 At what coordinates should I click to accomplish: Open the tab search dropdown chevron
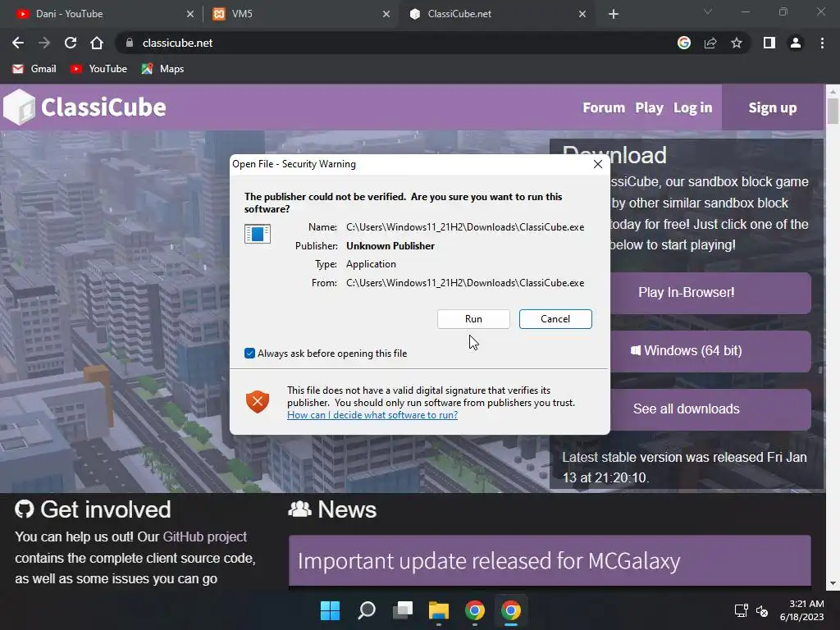(x=708, y=11)
